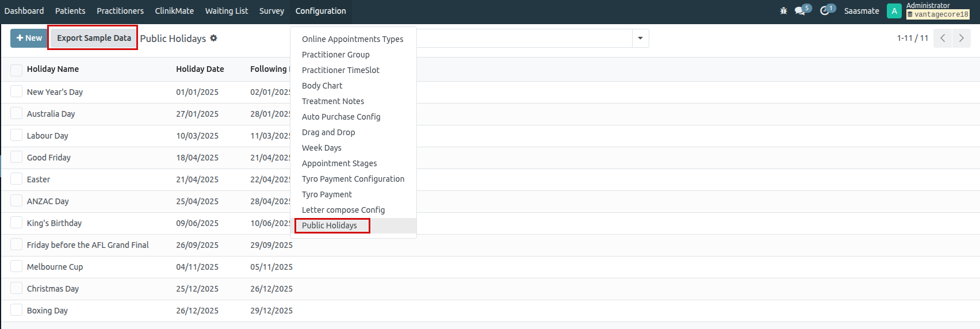Select the Melbourne Cup row checkbox
The image size is (980, 329).
(17, 267)
